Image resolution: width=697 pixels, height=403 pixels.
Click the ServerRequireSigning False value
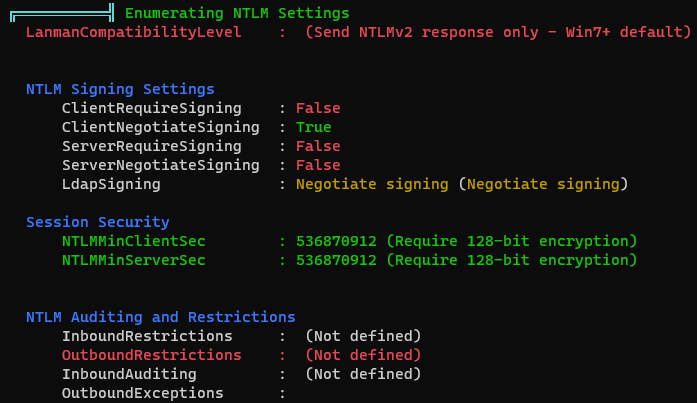(318, 146)
